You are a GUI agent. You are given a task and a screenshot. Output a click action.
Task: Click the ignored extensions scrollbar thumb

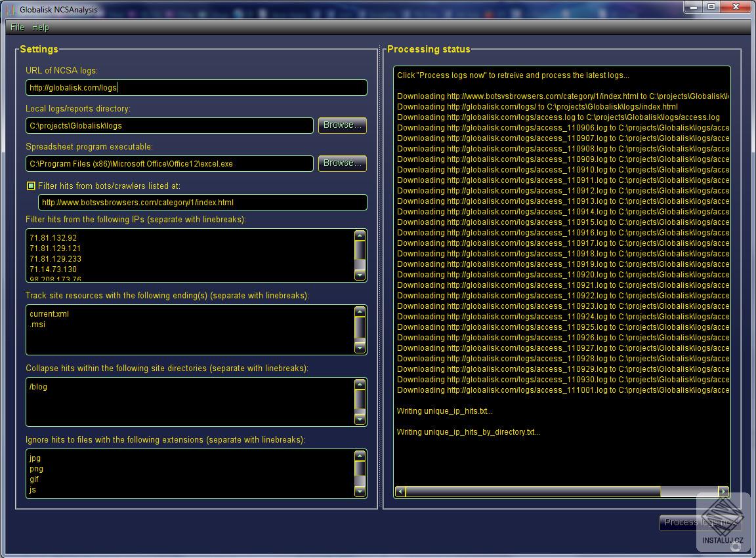coord(360,468)
